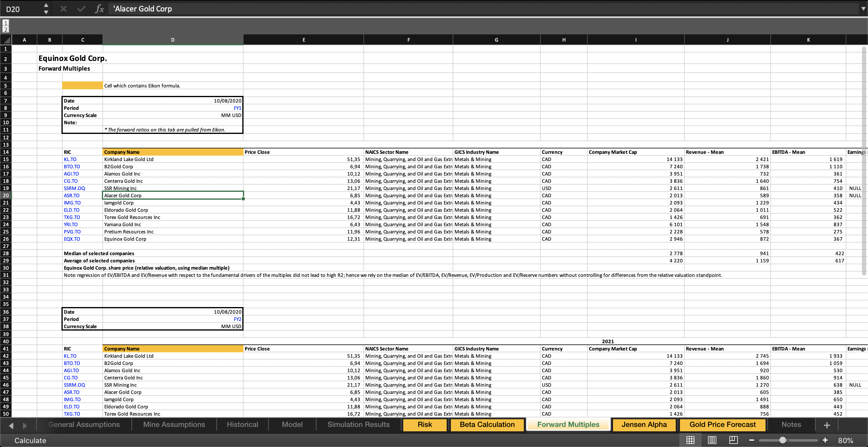
Task: Select the Revenue - Mean header in row 14
Action: tap(727, 152)
